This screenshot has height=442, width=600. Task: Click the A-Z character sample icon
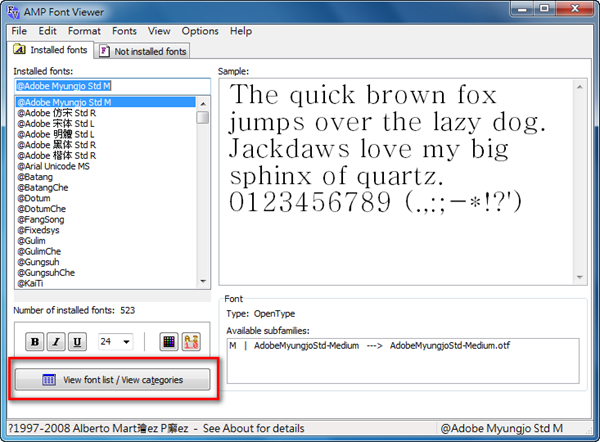(x=190, y=342)
